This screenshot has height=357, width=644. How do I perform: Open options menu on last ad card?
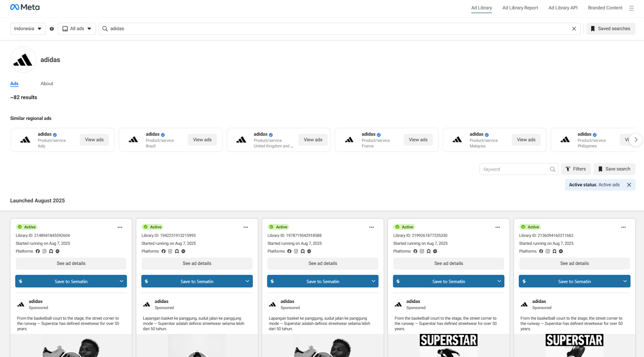(623, 227)
